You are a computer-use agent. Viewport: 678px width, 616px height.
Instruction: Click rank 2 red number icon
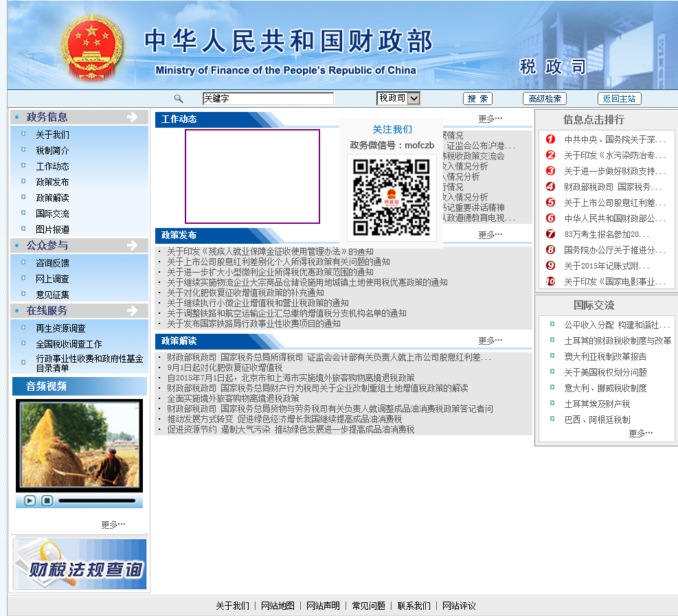tap(550, 155)
